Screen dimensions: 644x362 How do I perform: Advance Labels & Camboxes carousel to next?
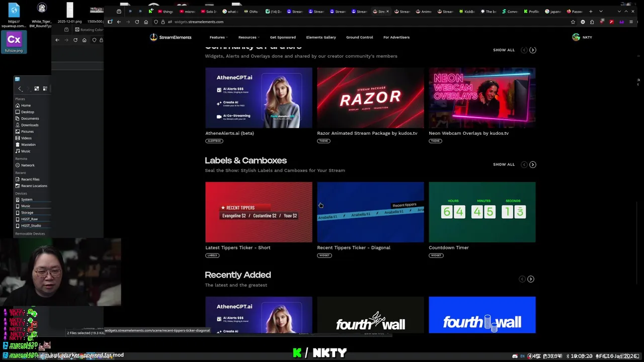pos(533,164)
